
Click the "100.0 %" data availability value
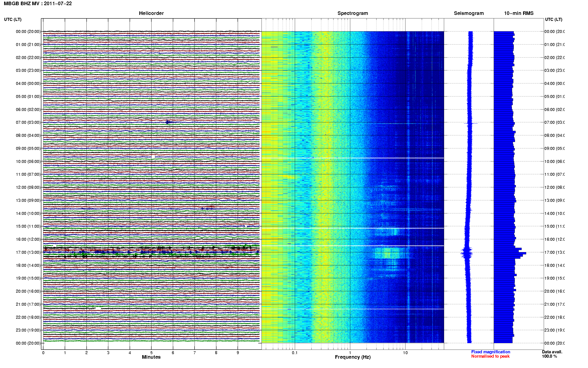click(549, 356)
